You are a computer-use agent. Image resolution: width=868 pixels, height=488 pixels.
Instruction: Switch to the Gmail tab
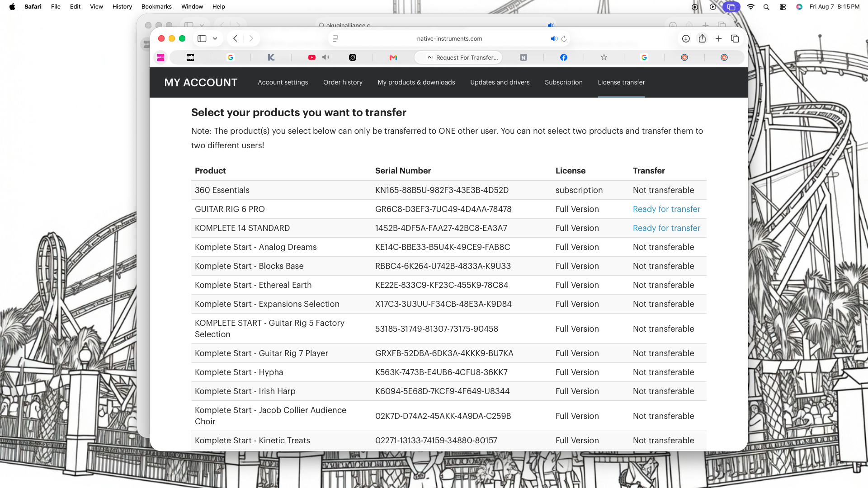[393, 57]
